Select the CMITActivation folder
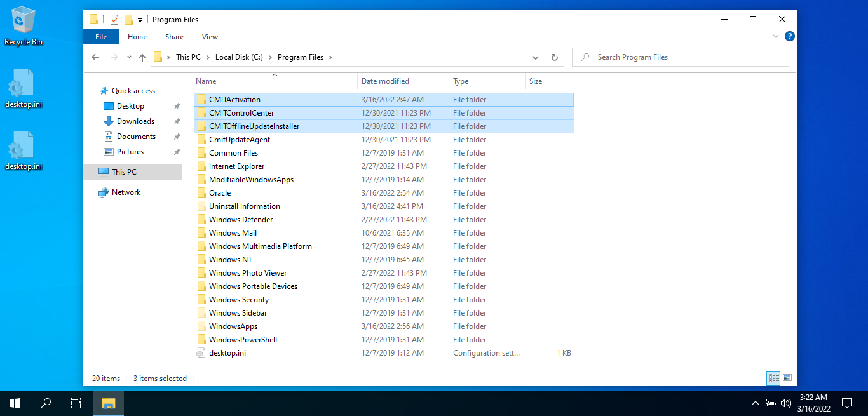The image size is (868, 416). click(x=383, y=100)
